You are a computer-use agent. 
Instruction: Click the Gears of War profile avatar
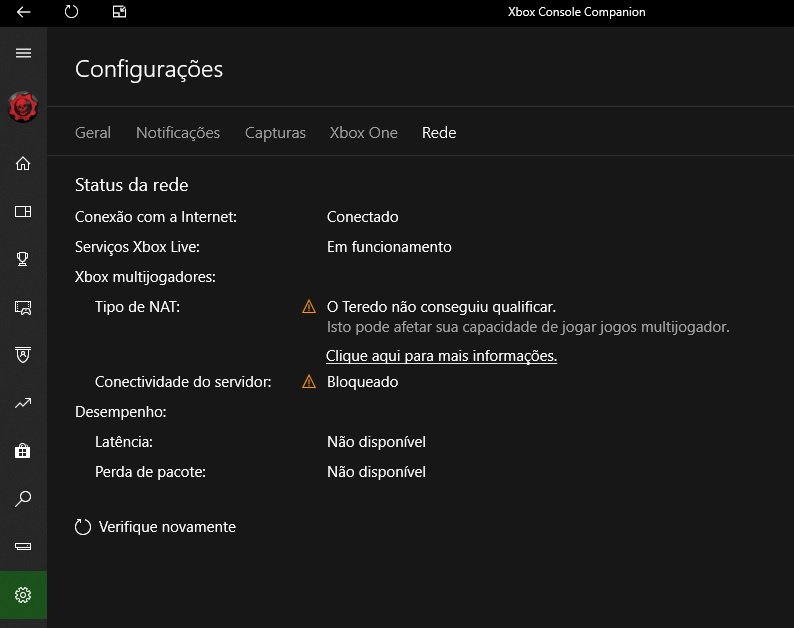[23, 107]
